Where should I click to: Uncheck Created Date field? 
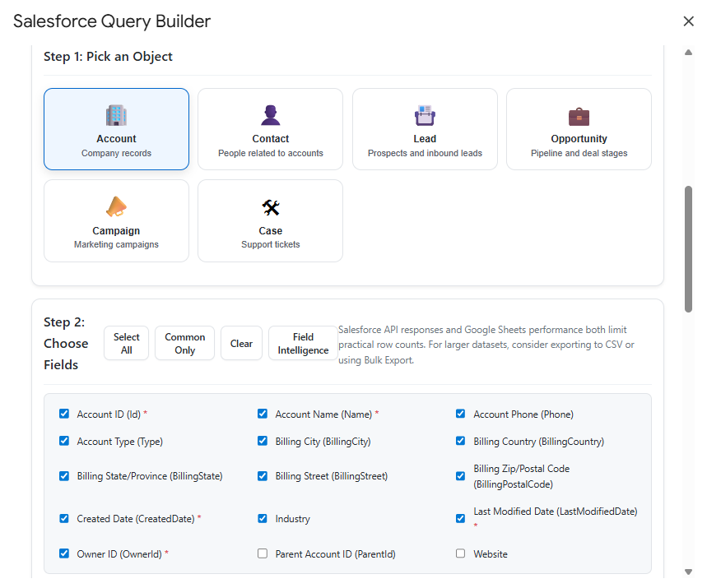[63, 518]
